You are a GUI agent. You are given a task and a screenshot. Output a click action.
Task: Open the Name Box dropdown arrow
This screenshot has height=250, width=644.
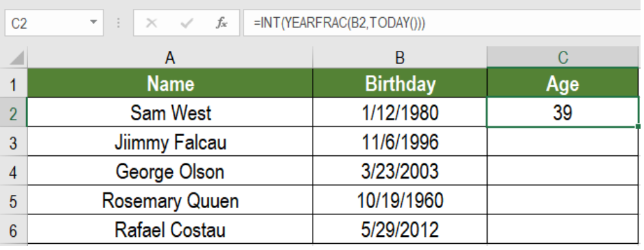94,22
